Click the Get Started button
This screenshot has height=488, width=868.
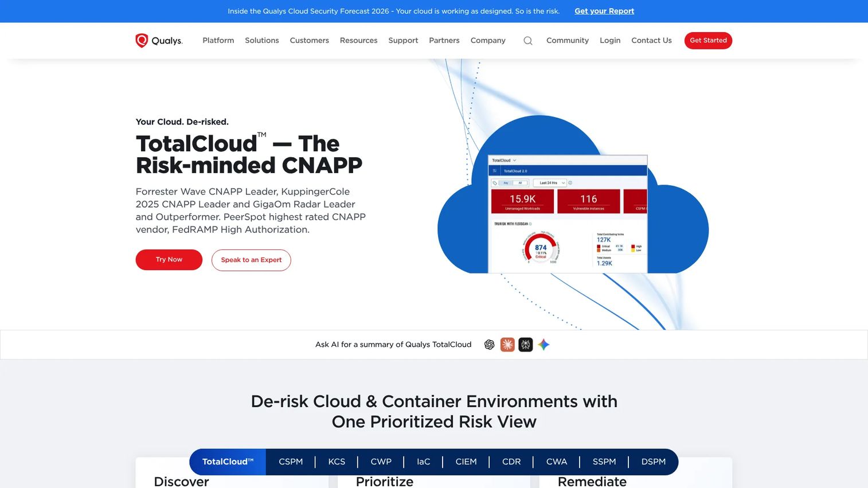click(708, 40)
